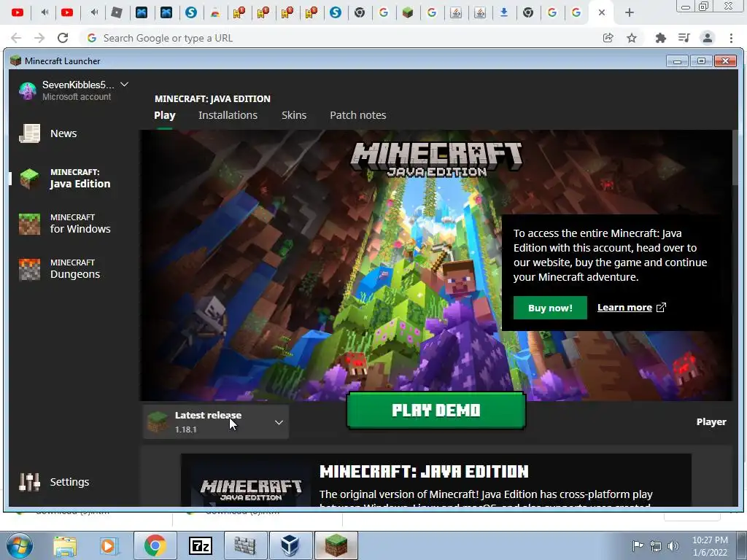
Task: Open Windows Media Player from taskbar
Action: click(x=108, y=545)
